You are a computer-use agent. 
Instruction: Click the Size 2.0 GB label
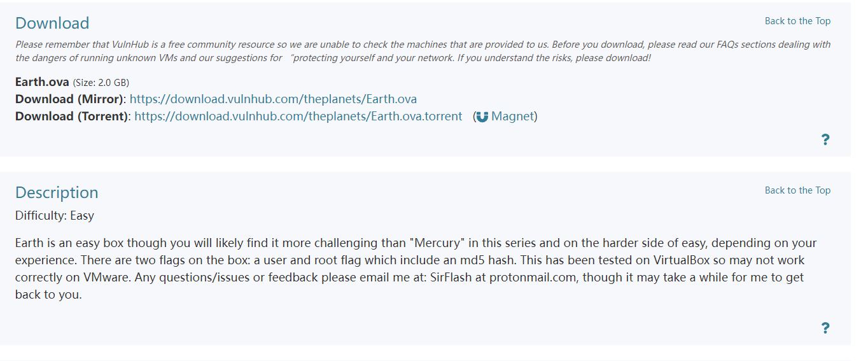pos(101,82)
